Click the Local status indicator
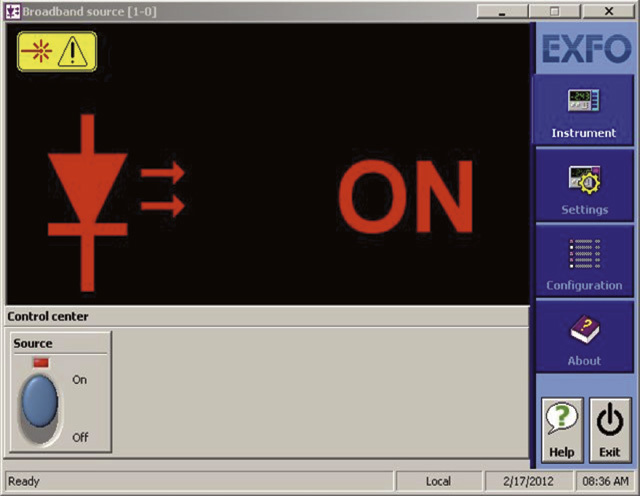Viewport: 640px width, 496px height. click(438, 481)
